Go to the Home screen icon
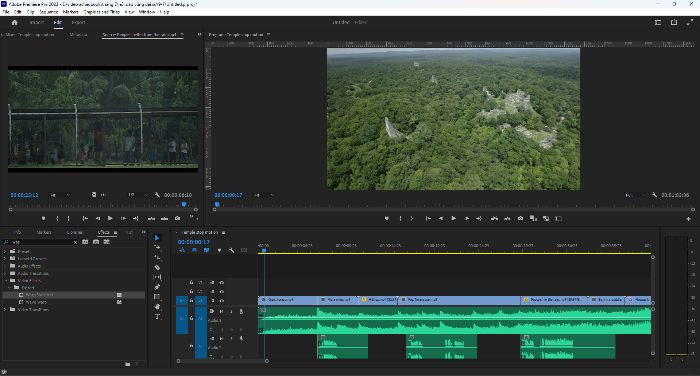The width and height of the screenshot is (700, 376). coord(14,22)
